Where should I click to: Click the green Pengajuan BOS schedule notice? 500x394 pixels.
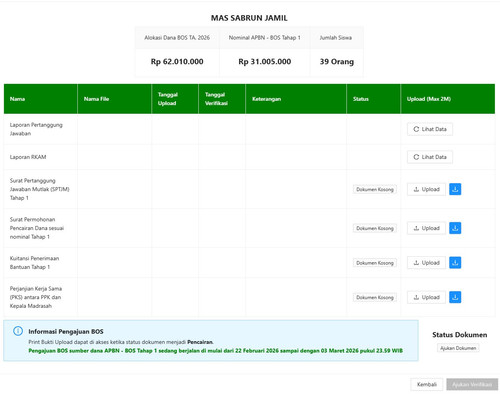click(215, 351)
